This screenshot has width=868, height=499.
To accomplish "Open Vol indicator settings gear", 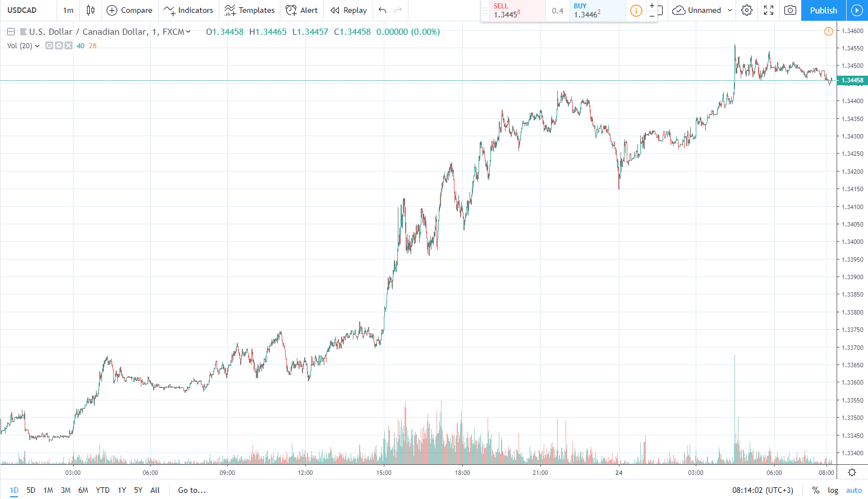I will [x=59, y=46].
